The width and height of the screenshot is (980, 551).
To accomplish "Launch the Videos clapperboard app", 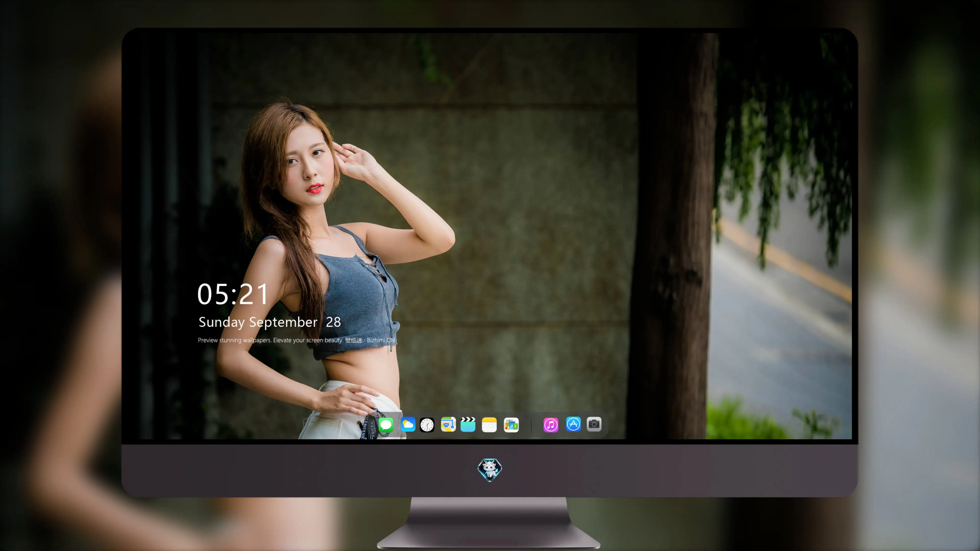I will coord(468,424).
